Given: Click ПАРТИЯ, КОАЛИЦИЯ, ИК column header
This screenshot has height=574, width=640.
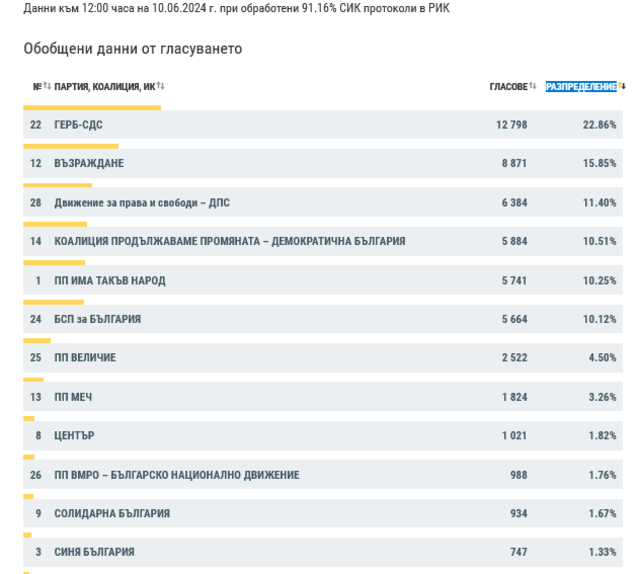Looking at the screenshot, I should point(104,87).
